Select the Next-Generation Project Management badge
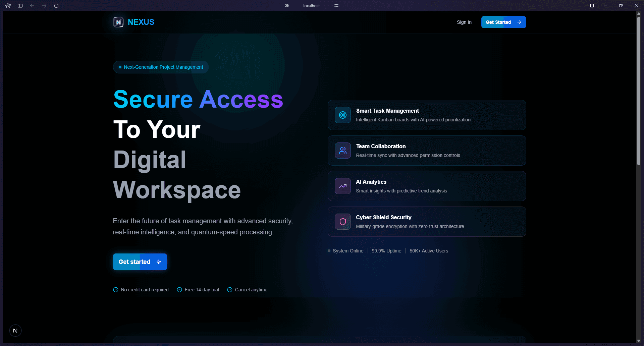Screen dimensions: 644x346 coord(160,67)
